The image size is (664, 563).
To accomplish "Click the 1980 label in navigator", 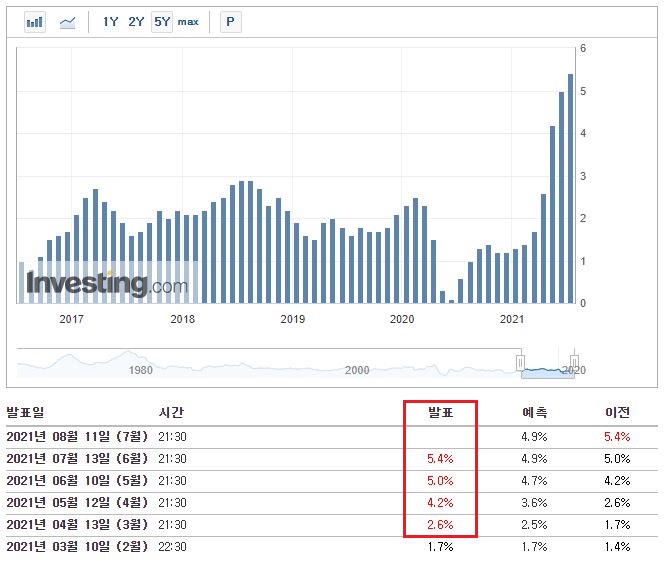I will coord(141,370).
